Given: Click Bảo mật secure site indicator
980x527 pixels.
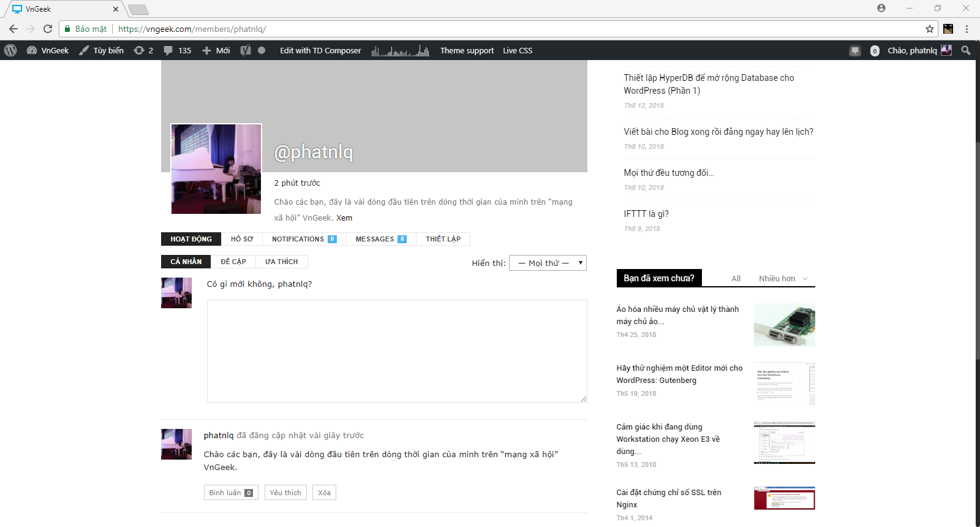Looking at the screenshot, I should pos(86,29).
